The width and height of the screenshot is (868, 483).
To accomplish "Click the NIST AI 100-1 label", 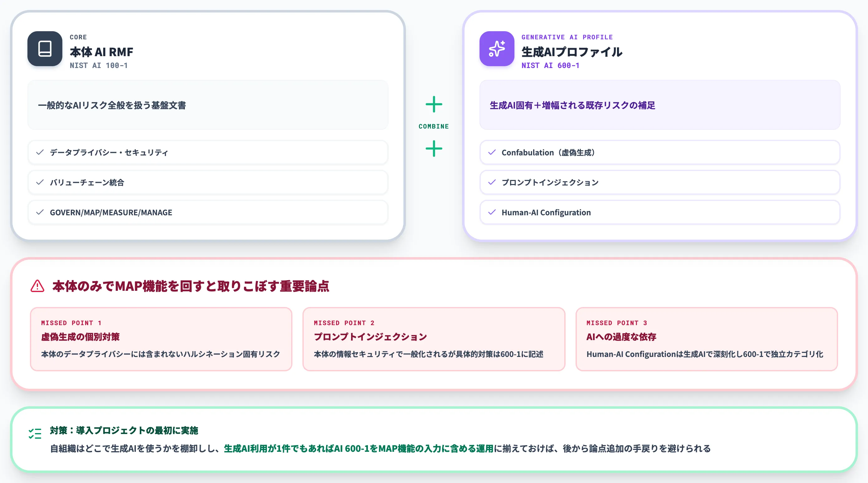I will coord(99,66).
